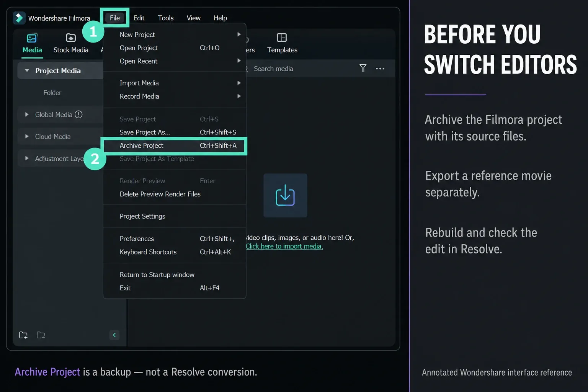Select the Cloud Media label

(x=53, y=136)
